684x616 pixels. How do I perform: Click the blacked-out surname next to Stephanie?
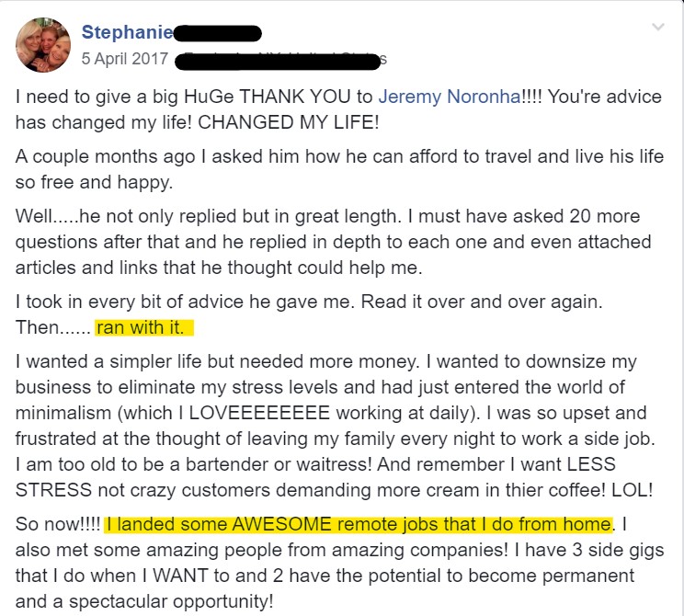tap(218, 33)
